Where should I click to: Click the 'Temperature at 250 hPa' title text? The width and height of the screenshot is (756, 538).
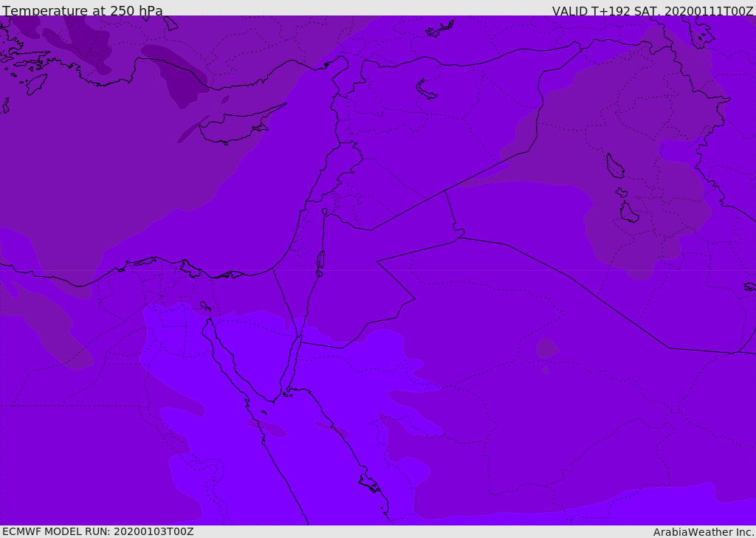coord(83,10)
